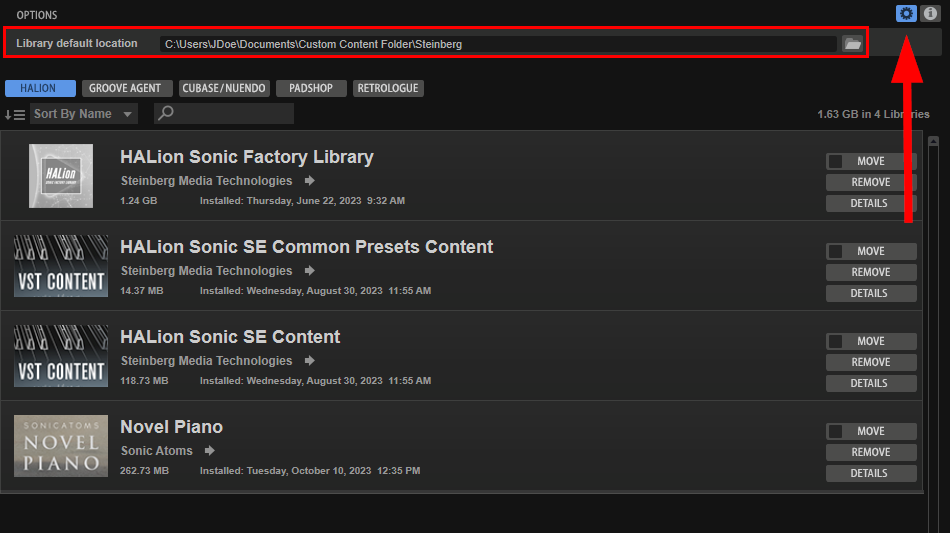The image size is (950, 533).
Task: Select the Padshop tab
Action: pos(310,88)
